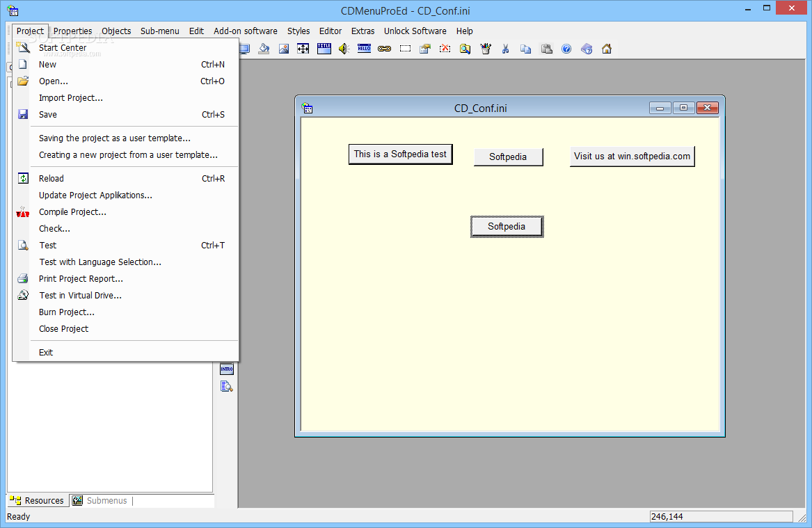Choose Open... from the Project menu

tap(125, 81)
